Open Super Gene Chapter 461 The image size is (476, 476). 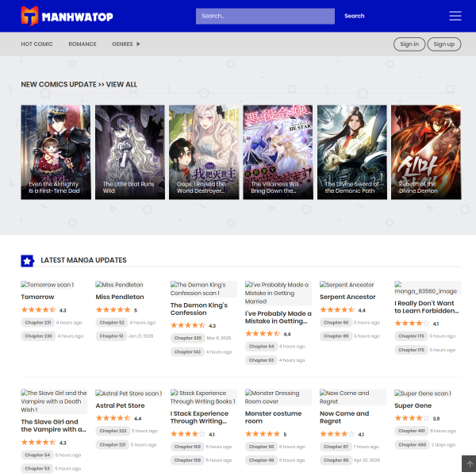click(x=411, y=431)
